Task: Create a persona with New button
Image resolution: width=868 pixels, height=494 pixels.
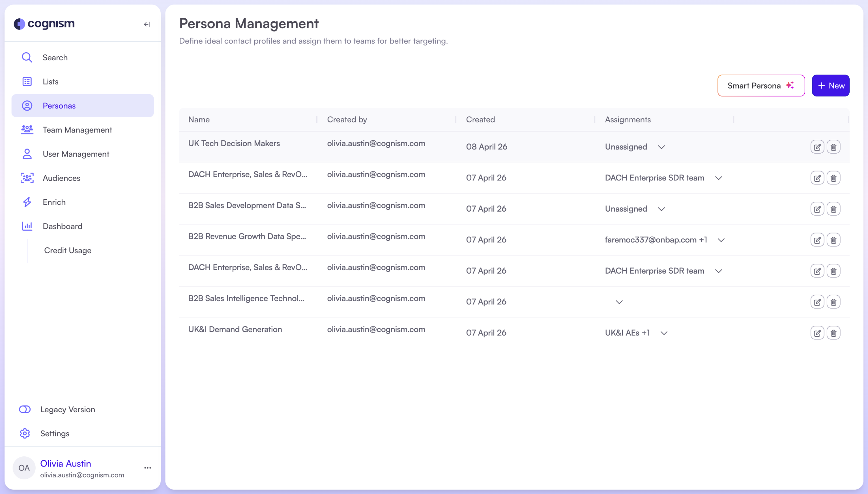Action: [830, 85]
